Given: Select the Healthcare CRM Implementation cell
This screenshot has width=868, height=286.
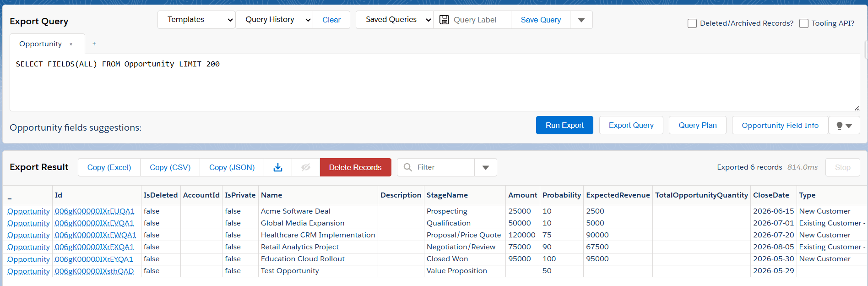Looking at the screenshot, I should [318, 235].
